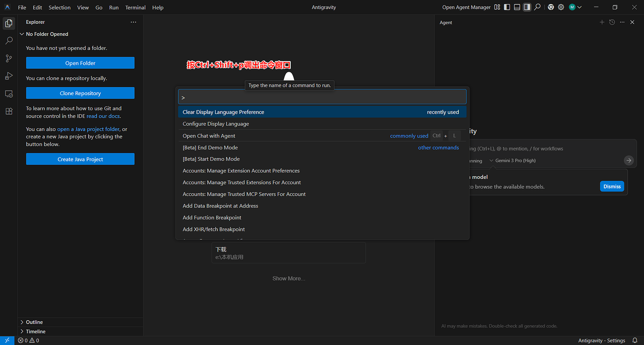Open the View menu
Image resolution: width=644 pixels, height=345 pixels.
tap(83, 7)
